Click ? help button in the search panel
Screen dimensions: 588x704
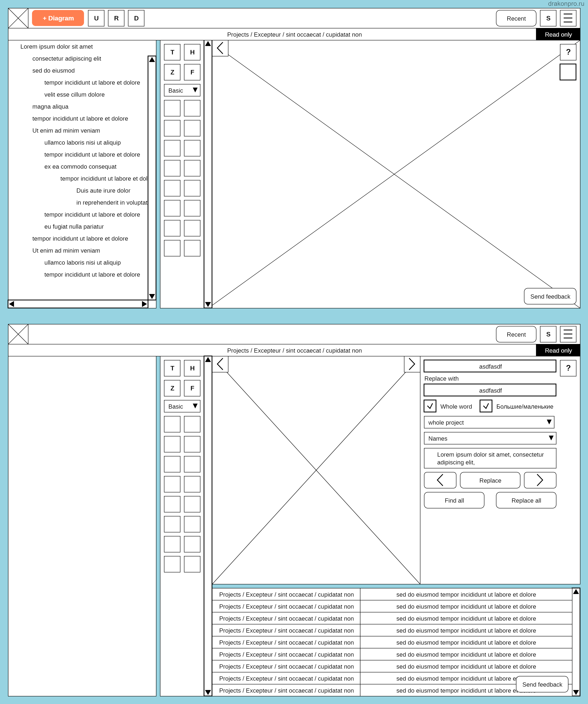568,368
